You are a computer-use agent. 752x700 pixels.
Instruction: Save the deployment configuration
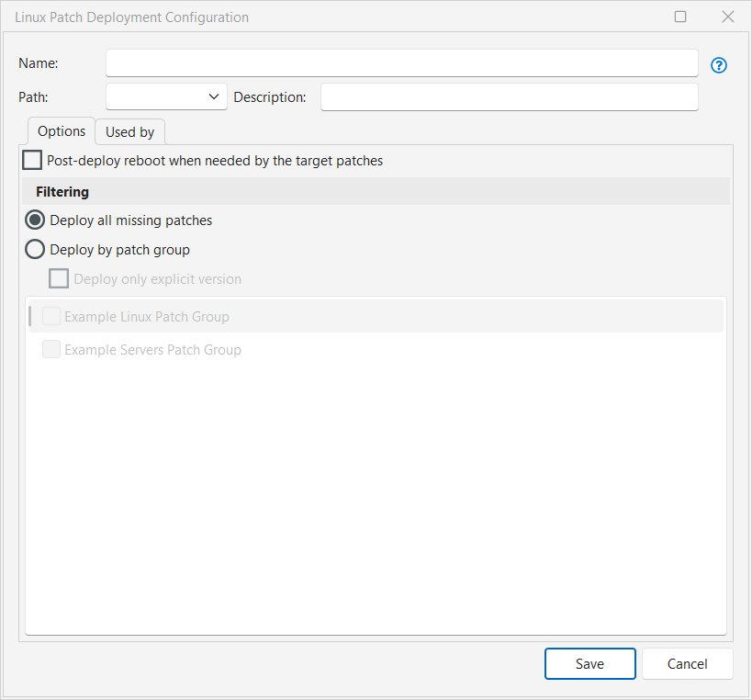click(589, 664)
